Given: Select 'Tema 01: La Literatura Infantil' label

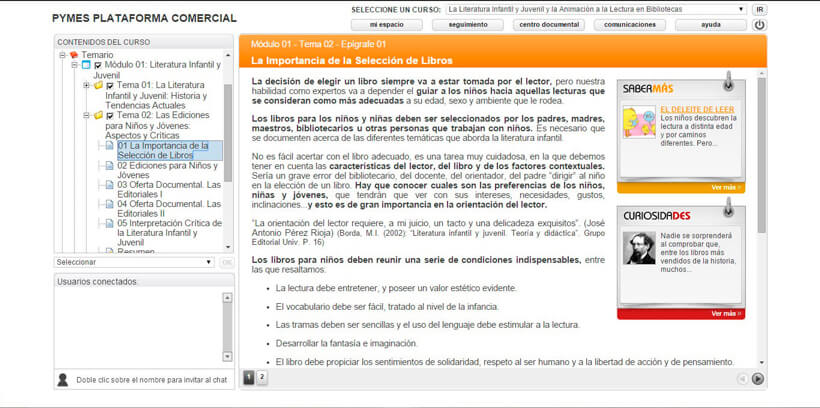Looking at the screenshot, I should (156, 95).
